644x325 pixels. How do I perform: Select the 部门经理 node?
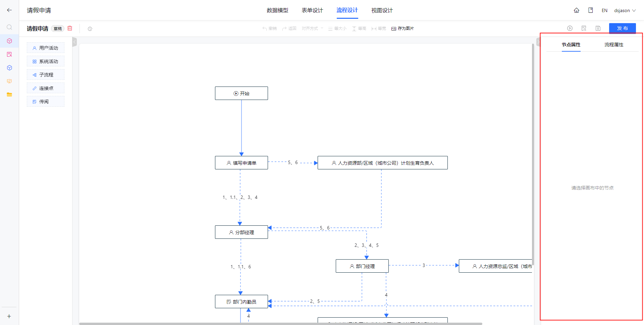(362, 266)
